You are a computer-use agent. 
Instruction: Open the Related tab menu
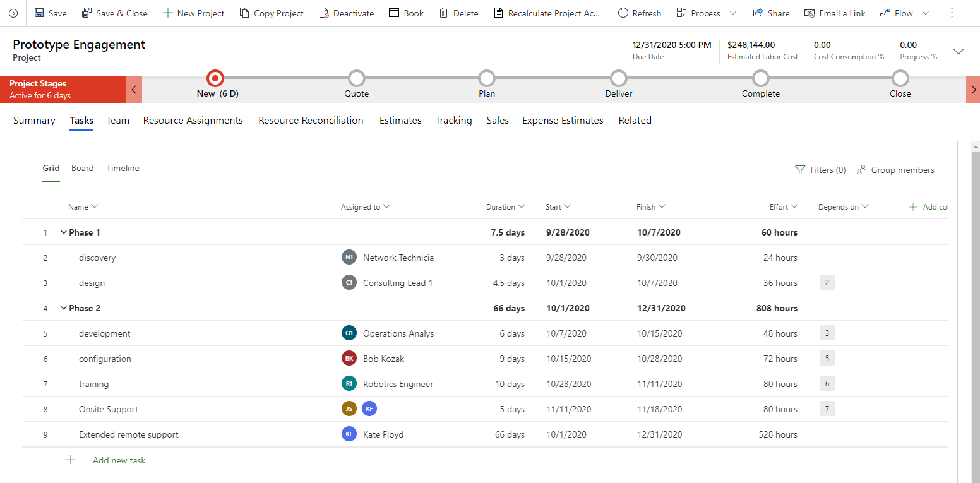point(635,121)
